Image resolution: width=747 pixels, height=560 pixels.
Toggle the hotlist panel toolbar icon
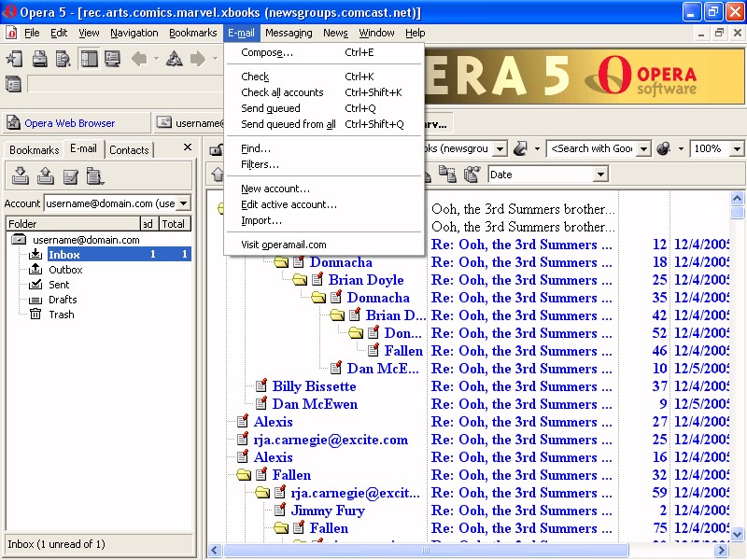[x=89, y=59]
